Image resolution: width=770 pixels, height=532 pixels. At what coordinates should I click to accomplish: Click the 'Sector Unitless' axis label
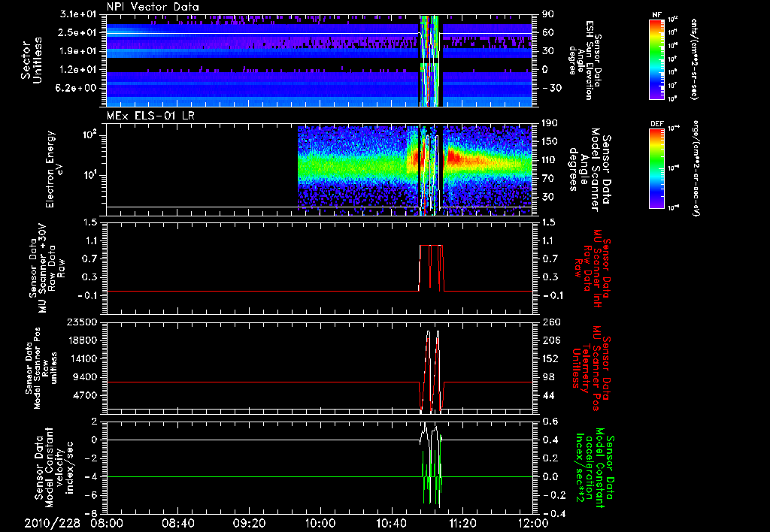click(32, 60)
